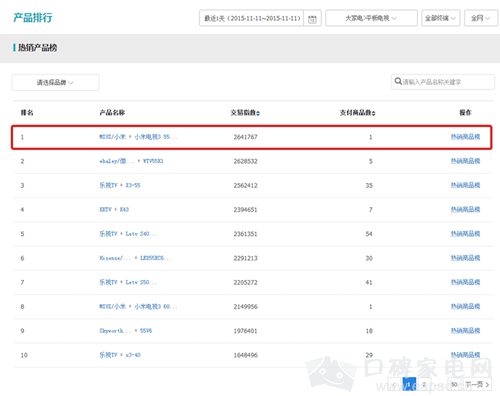Open rank 5 乐视TV Letv S40 link

coord(128,234)
